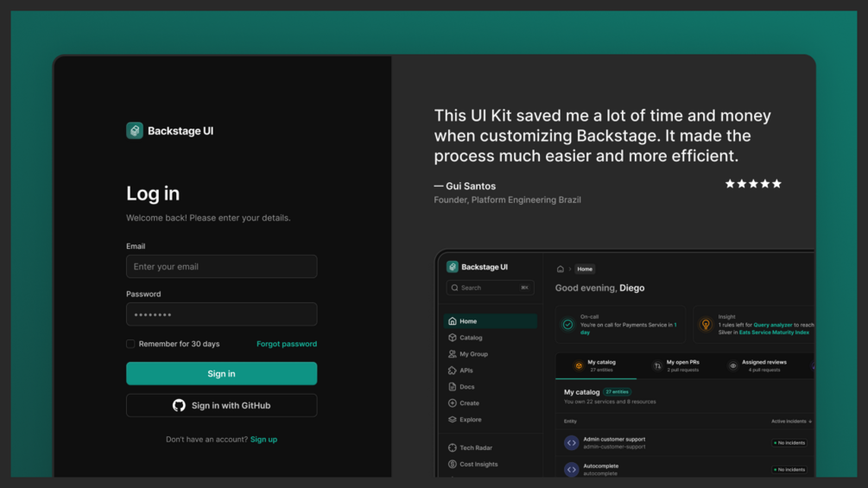The height and width of the screenshot is (488, 868).
Task: Open the Forgot password link
Action: tap(287, 344)
